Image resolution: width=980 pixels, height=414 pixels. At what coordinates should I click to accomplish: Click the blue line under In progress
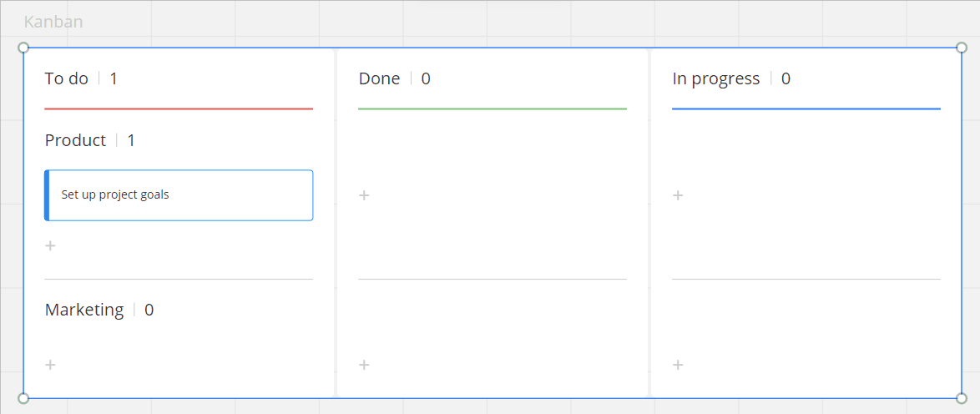tap(806, 109)
